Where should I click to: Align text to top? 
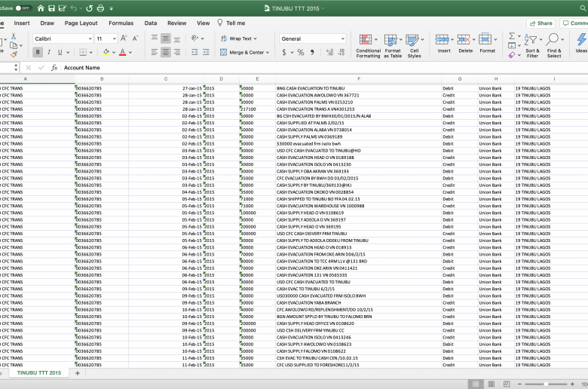(x=155, y=38)
